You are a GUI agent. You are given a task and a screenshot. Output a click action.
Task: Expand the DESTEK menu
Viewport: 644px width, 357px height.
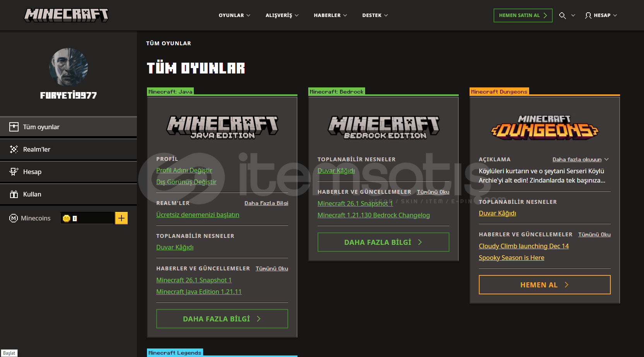pyautogui.click(x=375, y=15)
